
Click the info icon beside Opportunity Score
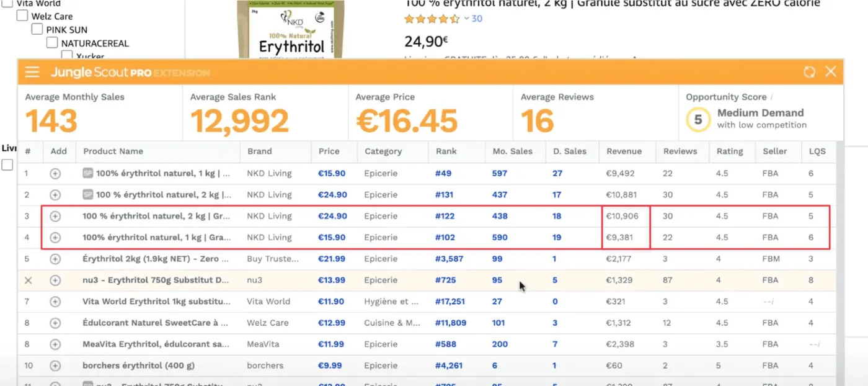click(772, 97)
